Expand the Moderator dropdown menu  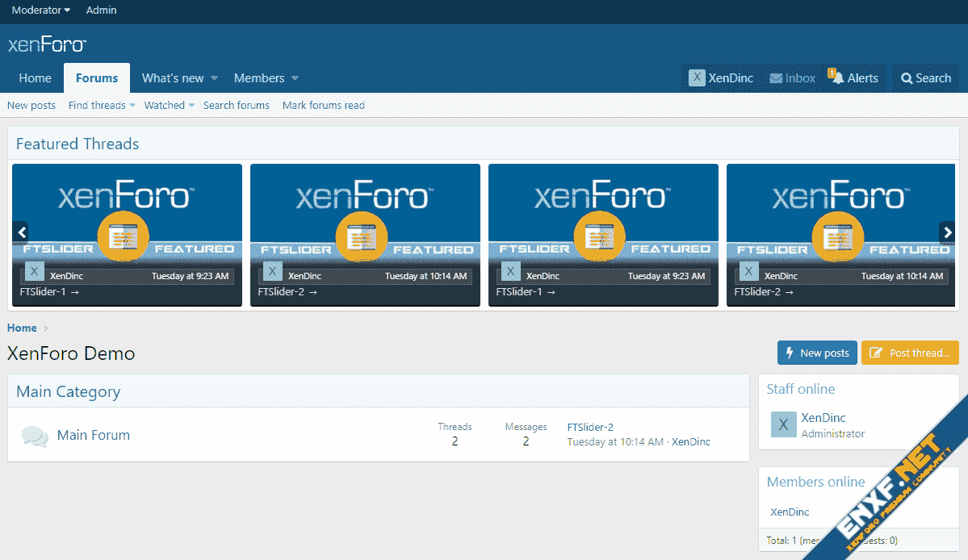point(40,10)
